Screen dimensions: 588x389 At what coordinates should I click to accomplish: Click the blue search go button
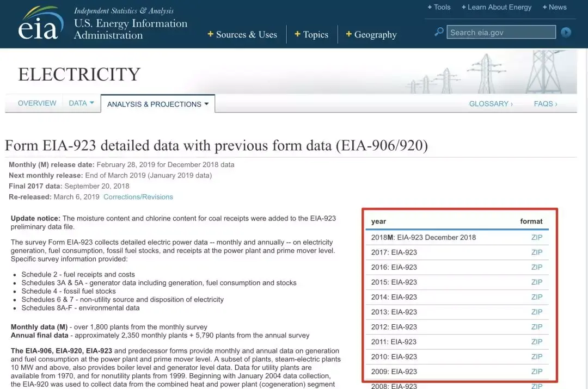click(x=566, y=32)
